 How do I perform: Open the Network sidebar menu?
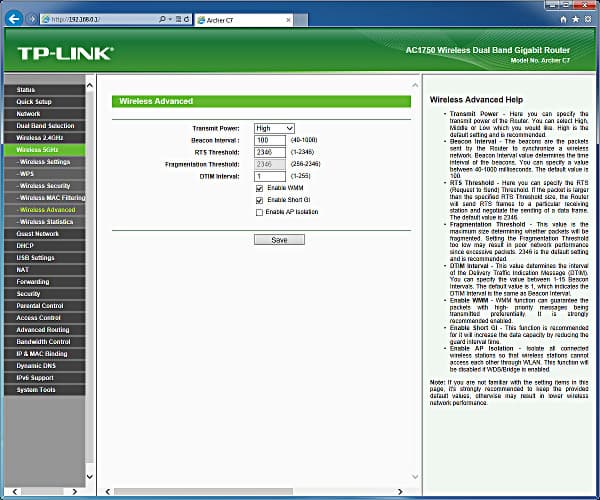coord(44,114)
